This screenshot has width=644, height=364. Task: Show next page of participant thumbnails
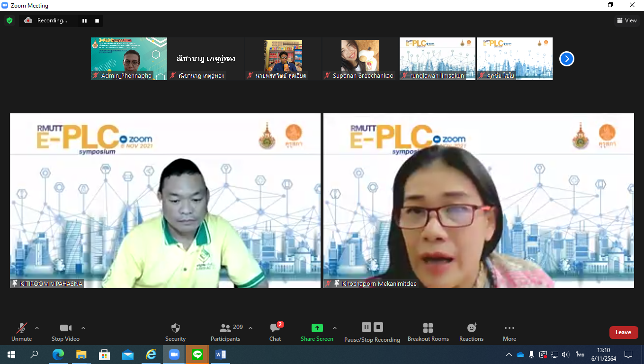tap(567, 59)
